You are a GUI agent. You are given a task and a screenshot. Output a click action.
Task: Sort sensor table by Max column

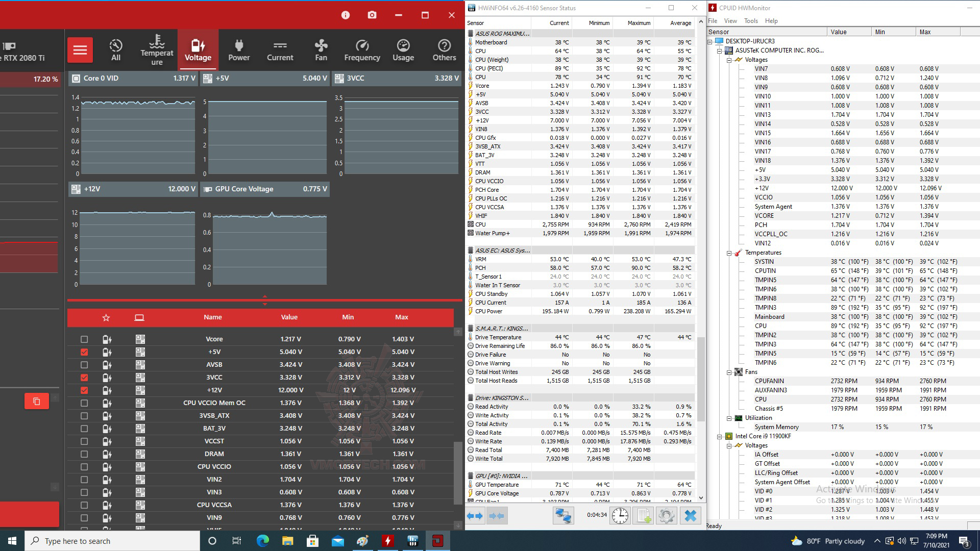point(401,317)
